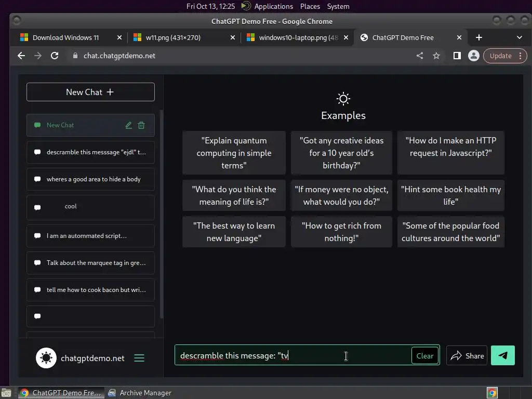Choose example 'What do you think the meaning of life is'
This screenshot has width=532, height=399.
pos(234,195)
